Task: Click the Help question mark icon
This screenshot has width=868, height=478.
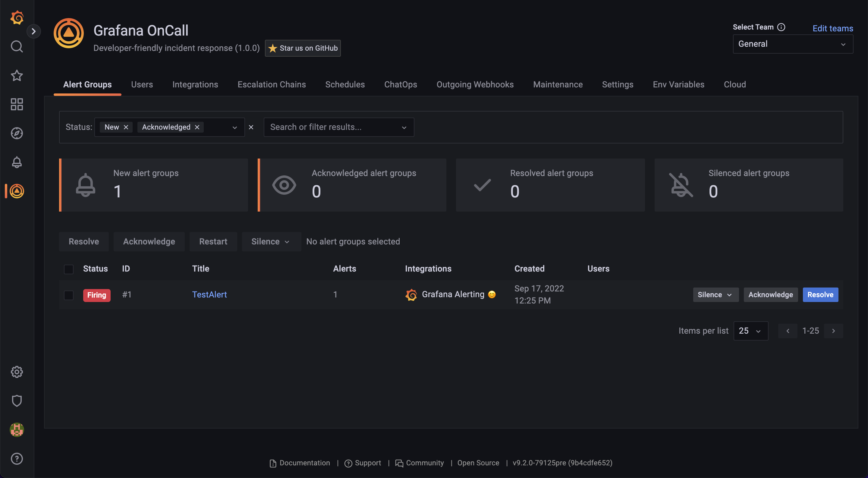Action: pos(17,458)
